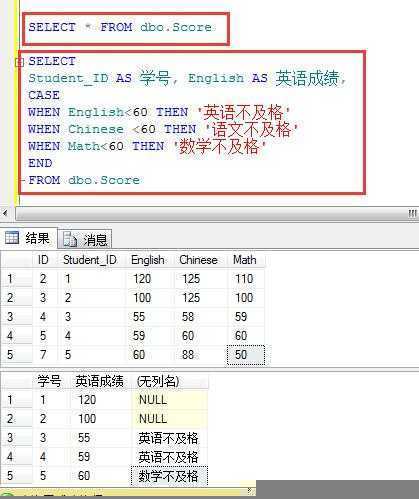This screenshot has width=419, height=499.
Task: Click the 消息 document icon
Action: pos(70,239)
